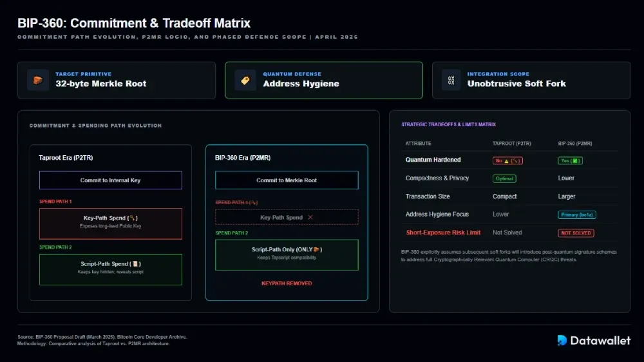The image size is (644, 362).
Task: Click the struck-out Key-Path Spend dashed box
Action: [x=287, y=217]
